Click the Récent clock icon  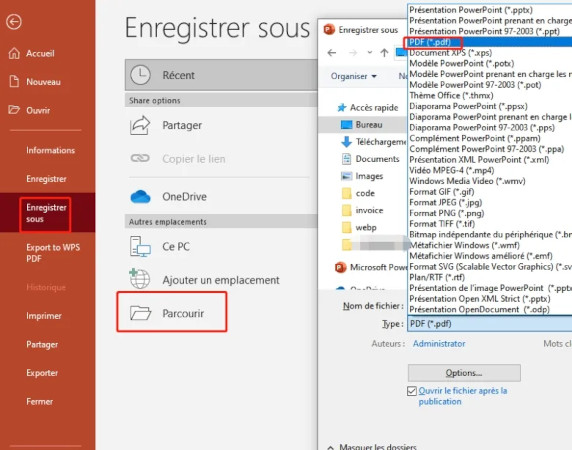(x=140, y=75)
